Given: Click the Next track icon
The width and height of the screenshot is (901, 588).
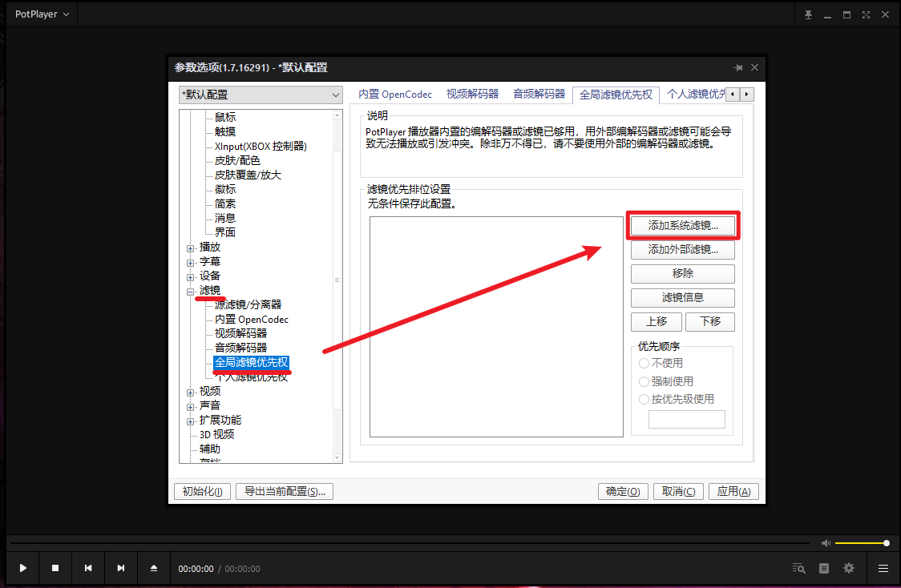Looking at the screenshot, I should 121,568.
